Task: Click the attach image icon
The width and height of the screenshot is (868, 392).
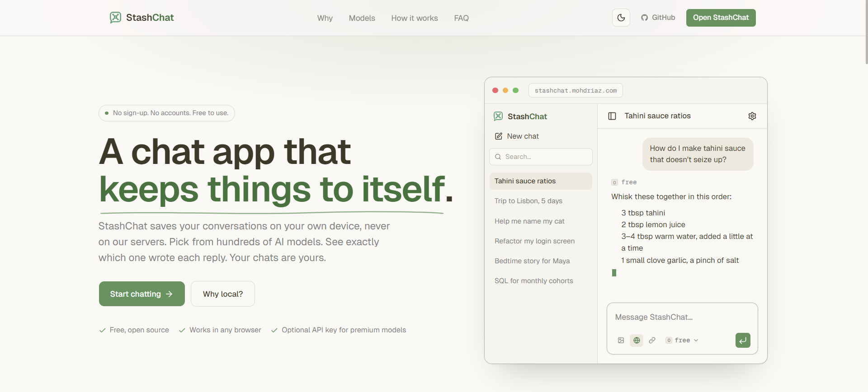Action: pos(621,341)
